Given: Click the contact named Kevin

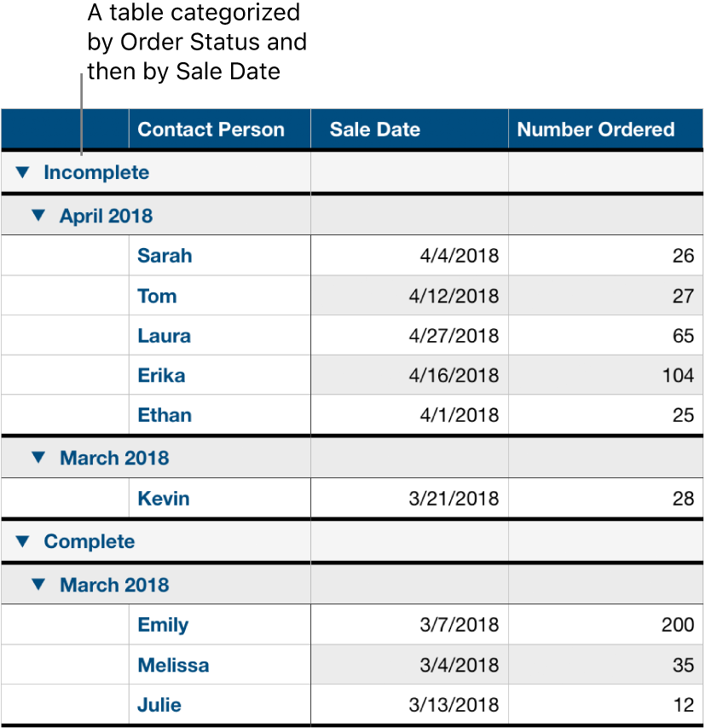Looking at the screenshot, I should coord(163,499).
